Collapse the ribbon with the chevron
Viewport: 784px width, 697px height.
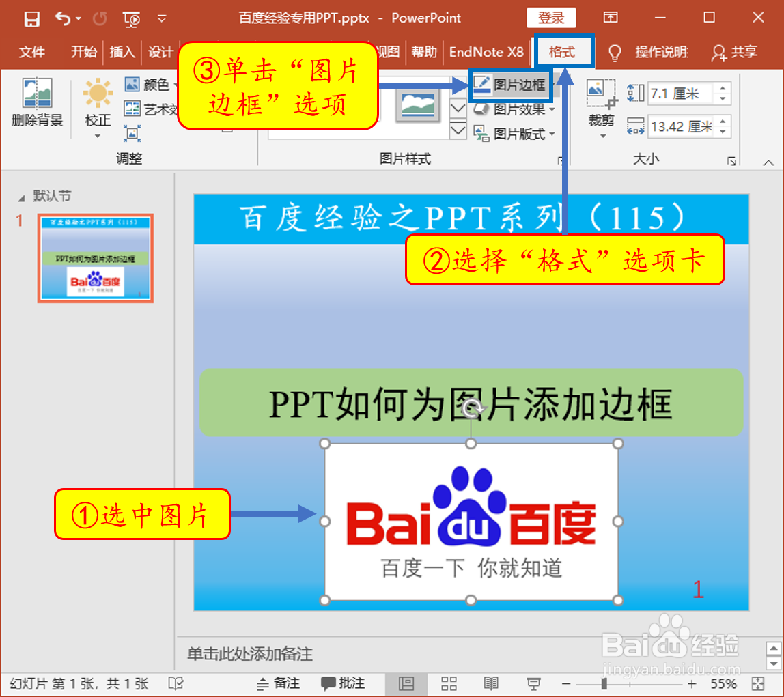click(768, 162)
